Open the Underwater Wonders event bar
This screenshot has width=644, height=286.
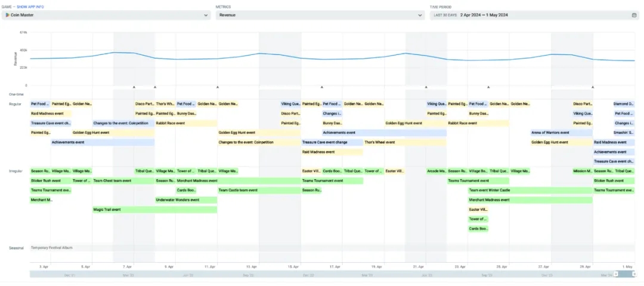pos(185,200)
